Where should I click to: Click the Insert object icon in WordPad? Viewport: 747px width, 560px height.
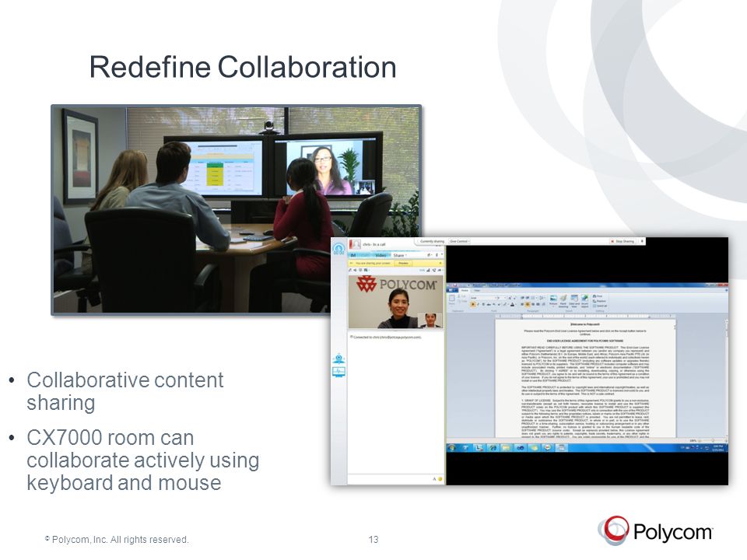tap(584, 301)
